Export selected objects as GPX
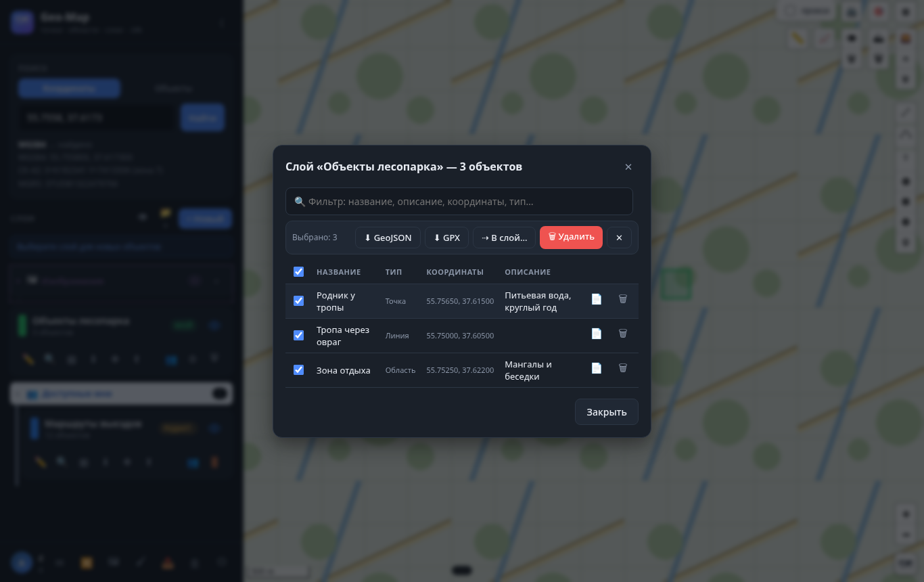924x582 pixels. point(446,238)
